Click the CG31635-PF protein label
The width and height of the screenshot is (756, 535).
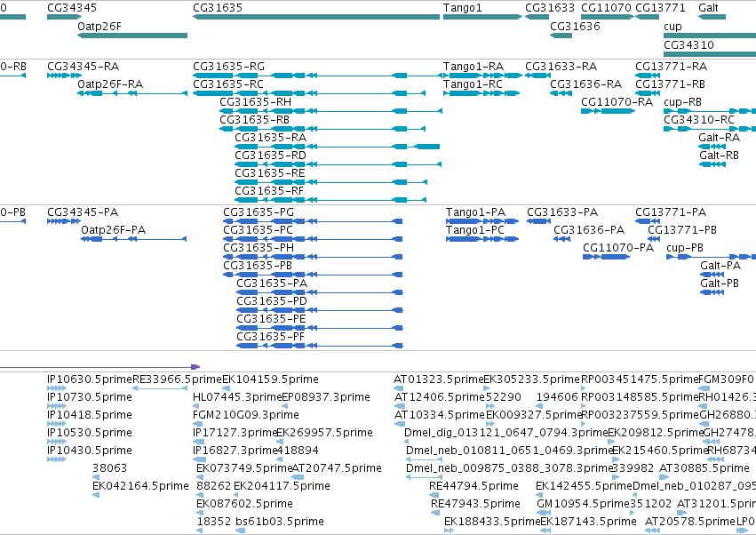pos(270,337)
